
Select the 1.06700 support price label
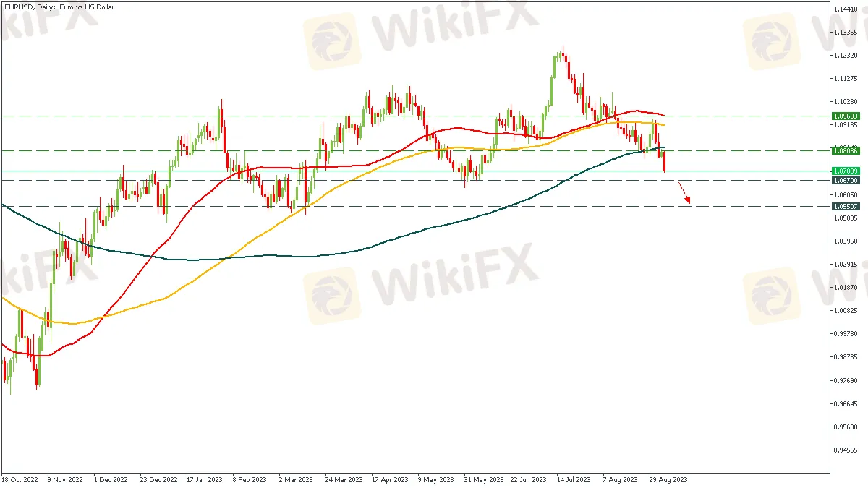845,180
